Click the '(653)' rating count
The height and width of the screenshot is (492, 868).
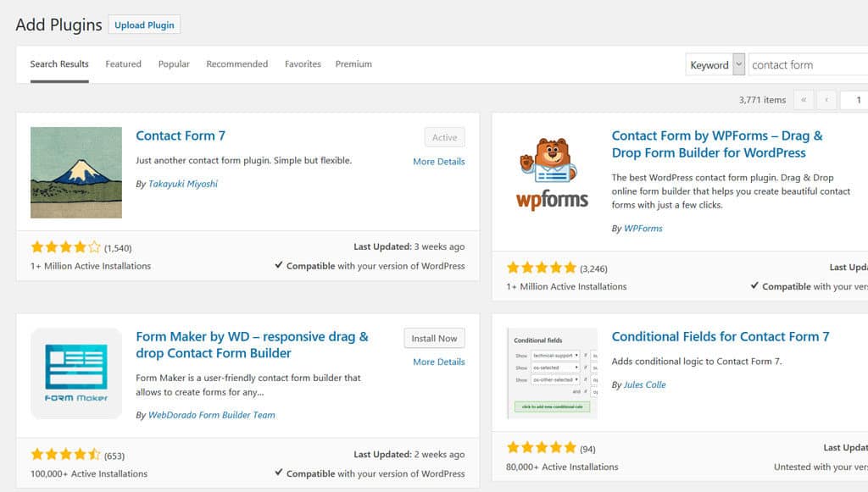click(114, 456)
